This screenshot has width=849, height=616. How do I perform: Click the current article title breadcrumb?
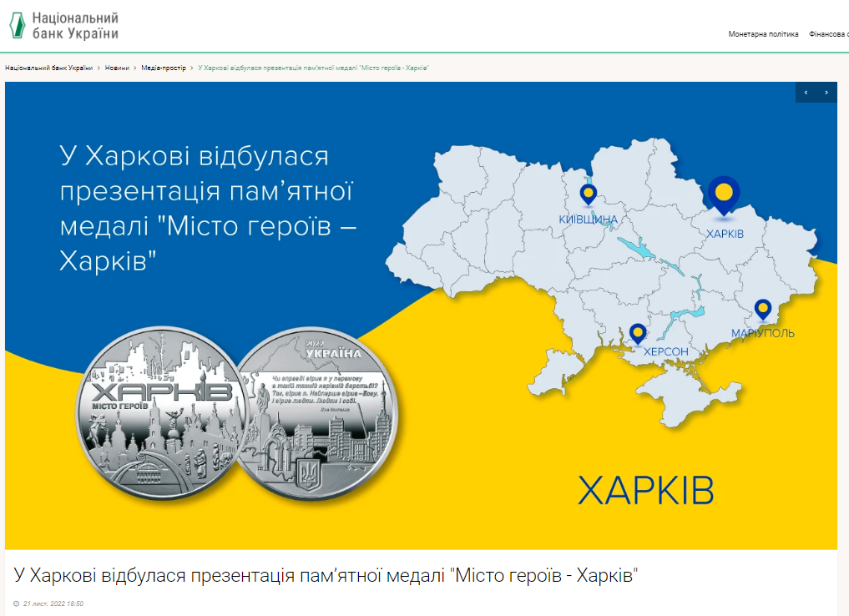click(313, 68)
